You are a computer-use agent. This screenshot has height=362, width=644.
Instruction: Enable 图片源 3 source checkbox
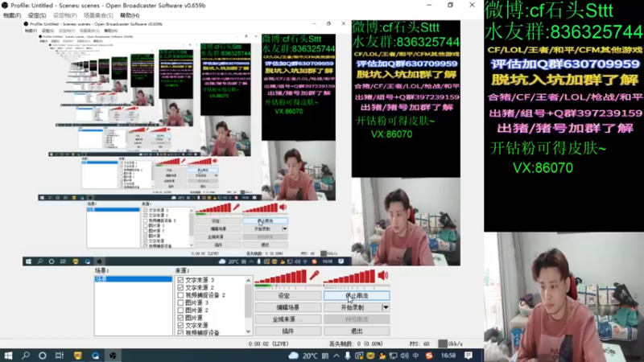[x=180, y=302]
